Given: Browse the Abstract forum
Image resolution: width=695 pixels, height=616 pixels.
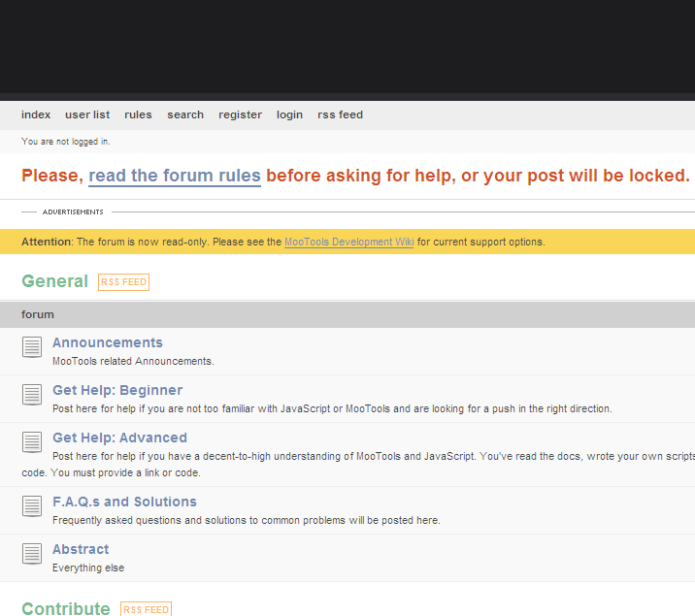Looking at the screenshot, I should point(81,549).
